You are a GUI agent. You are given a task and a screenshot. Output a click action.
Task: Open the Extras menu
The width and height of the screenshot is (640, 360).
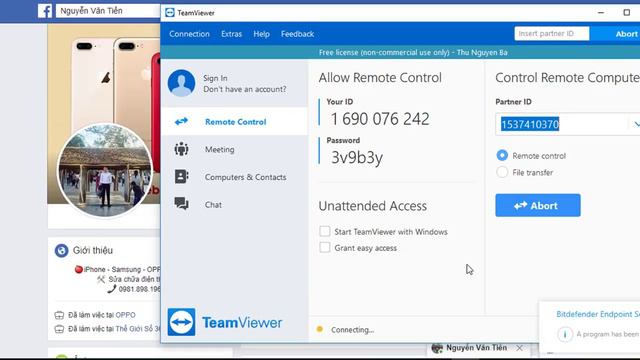[x=231, y=34]
